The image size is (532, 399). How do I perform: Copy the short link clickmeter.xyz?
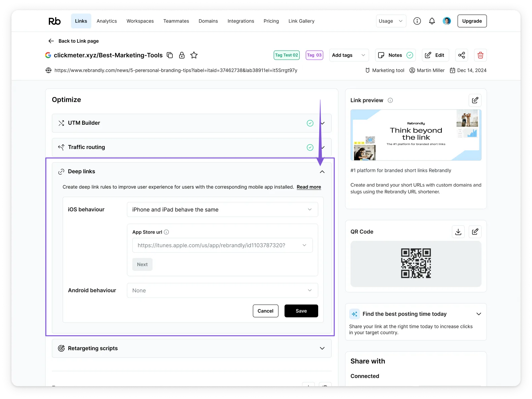170,55
